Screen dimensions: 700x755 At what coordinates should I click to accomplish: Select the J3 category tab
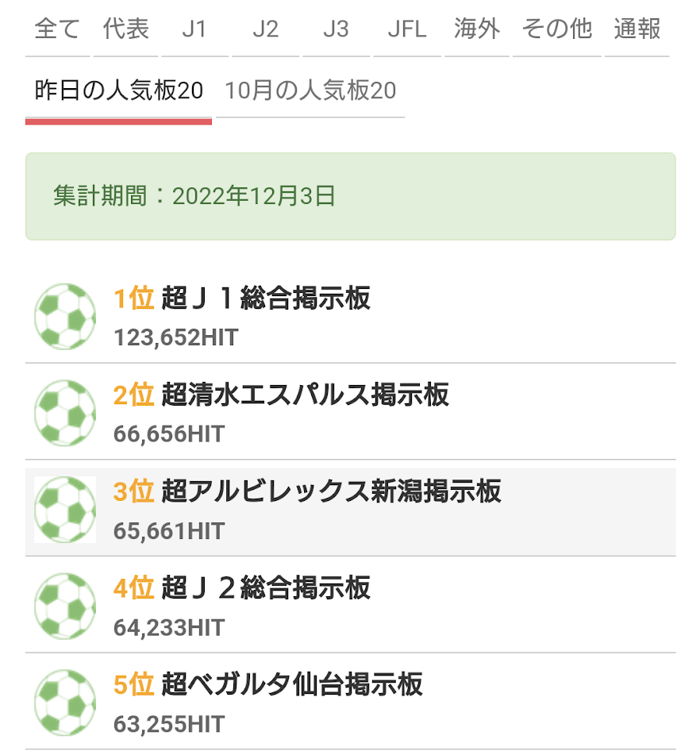tap(336, 30)
